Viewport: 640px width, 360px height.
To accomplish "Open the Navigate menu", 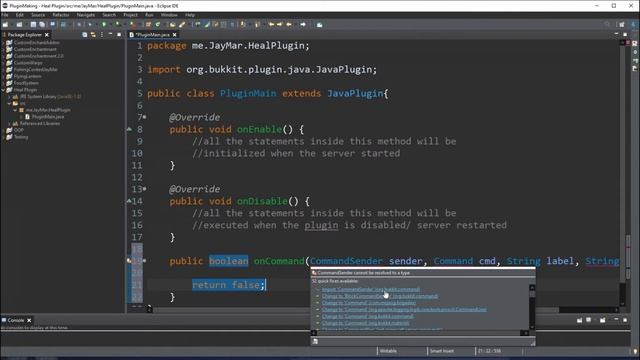I will pos(86,15).
